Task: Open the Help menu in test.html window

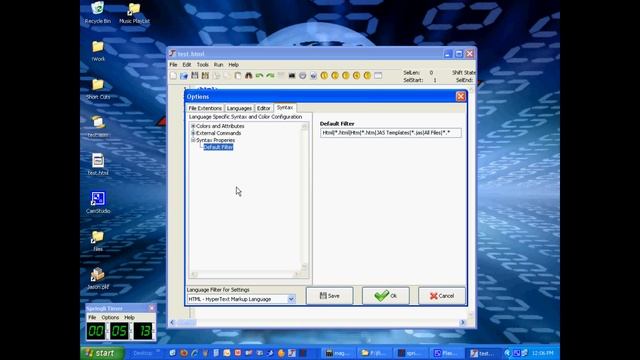Action: [x=233, y=64]
